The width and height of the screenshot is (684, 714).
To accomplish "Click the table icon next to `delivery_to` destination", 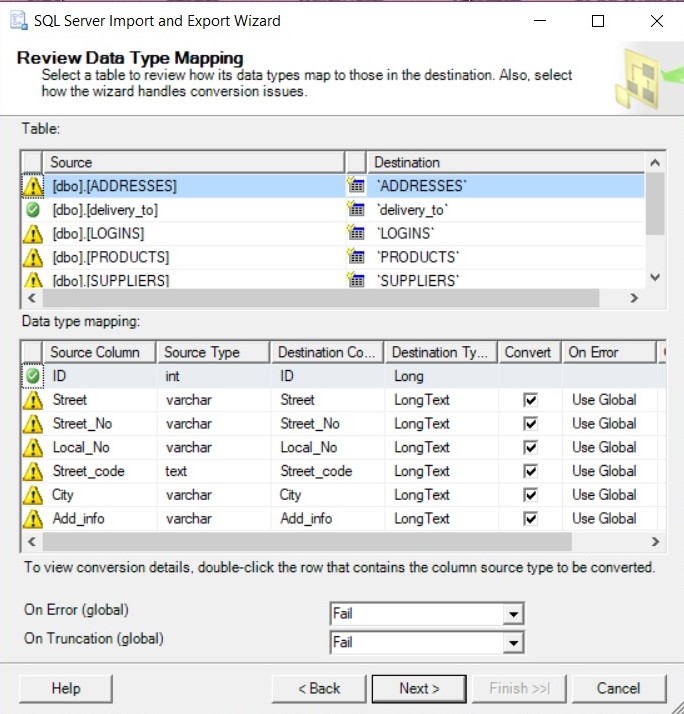I will tap(356, 209).
